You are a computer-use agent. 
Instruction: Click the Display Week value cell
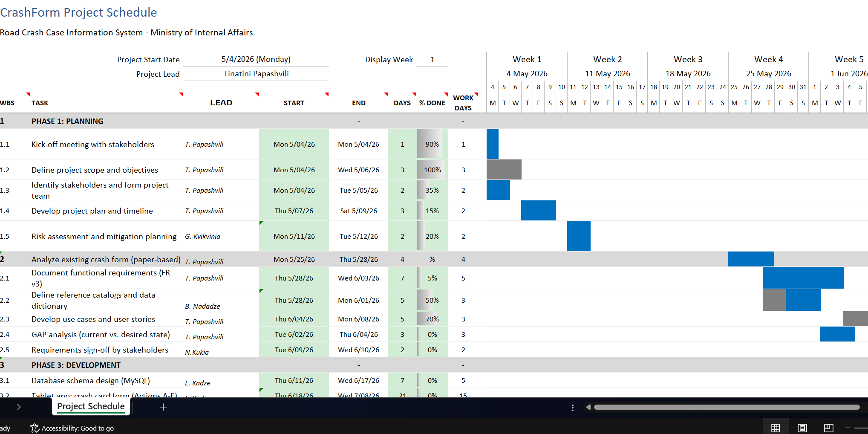click(432, 60)
